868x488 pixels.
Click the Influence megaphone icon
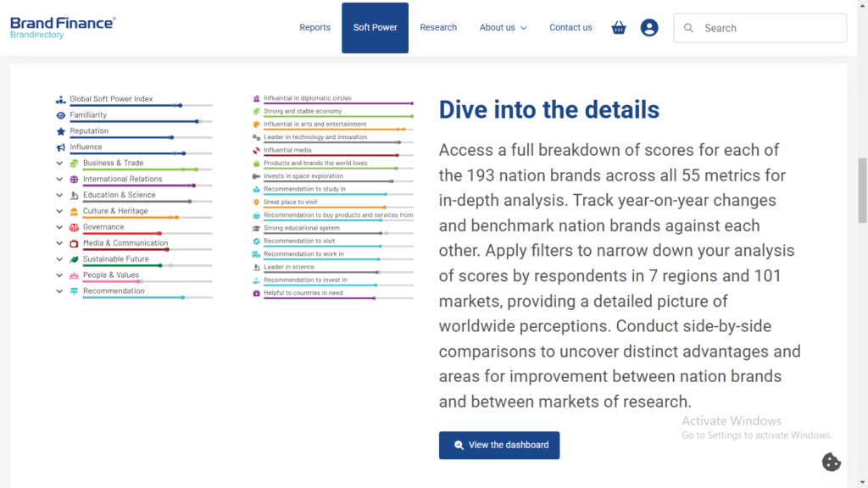pyautogui.click(x=60, y=147)
